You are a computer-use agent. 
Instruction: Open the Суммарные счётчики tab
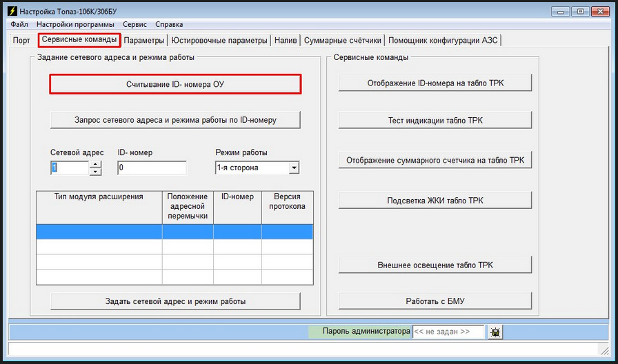click(x=343, y=41)
